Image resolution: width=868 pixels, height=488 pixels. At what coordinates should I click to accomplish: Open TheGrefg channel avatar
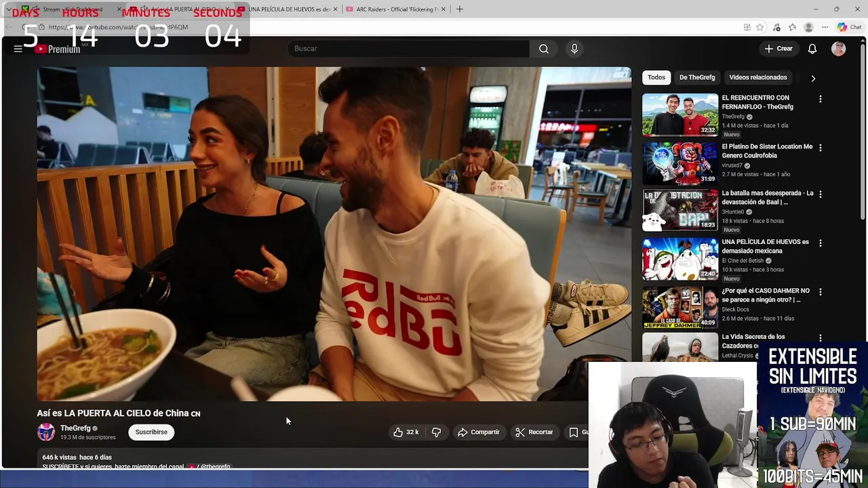pos(46,432)
